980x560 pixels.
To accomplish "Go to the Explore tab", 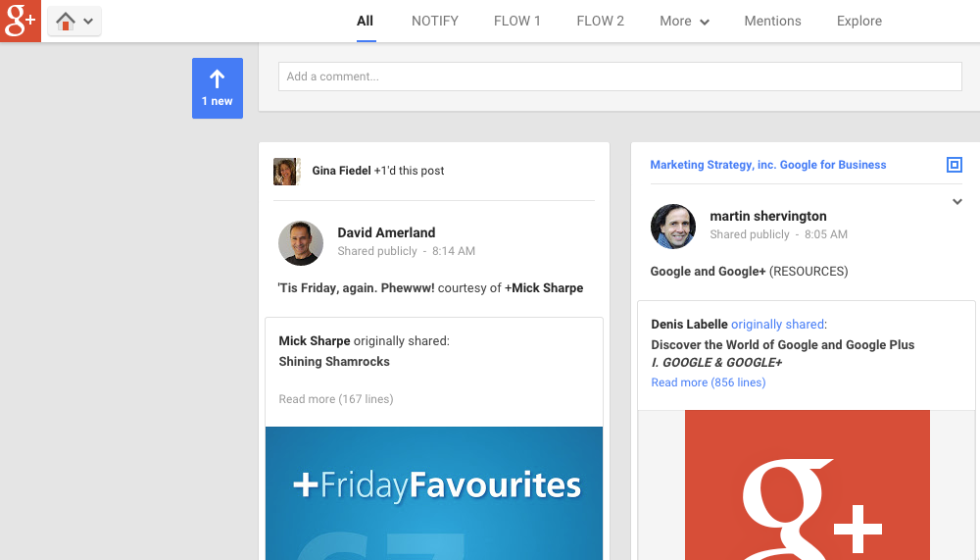I will (859, 22).
